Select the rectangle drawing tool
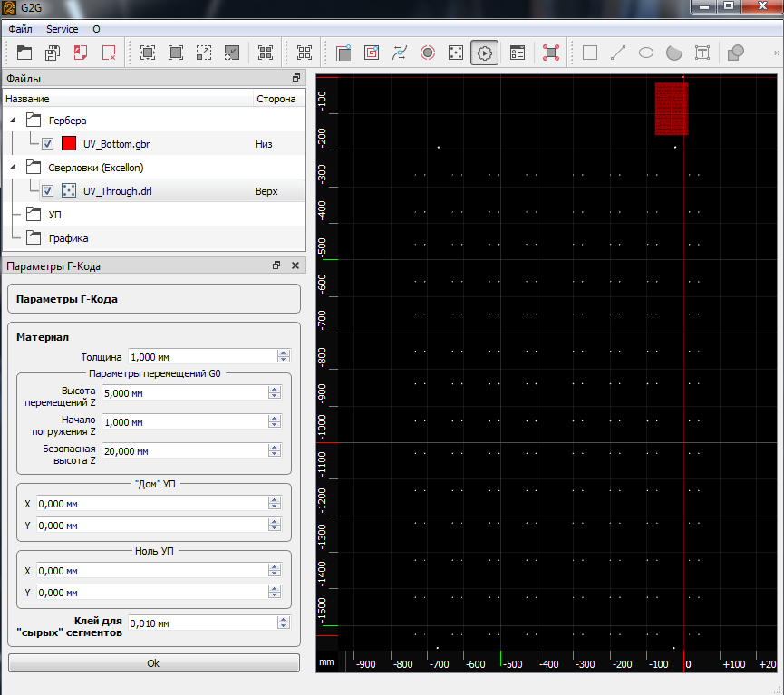Screen dimensions: 784x695 click(x=590, y=53)
